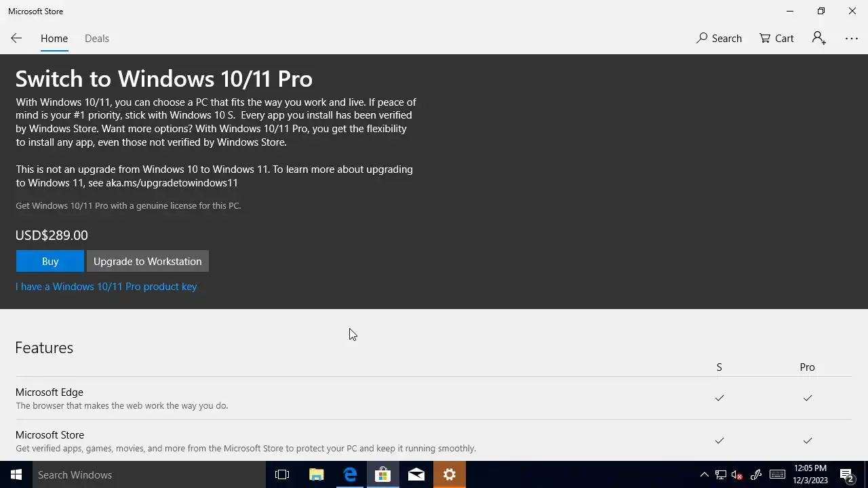Click Upgrade to Workstation button

[x=147, y=261]
